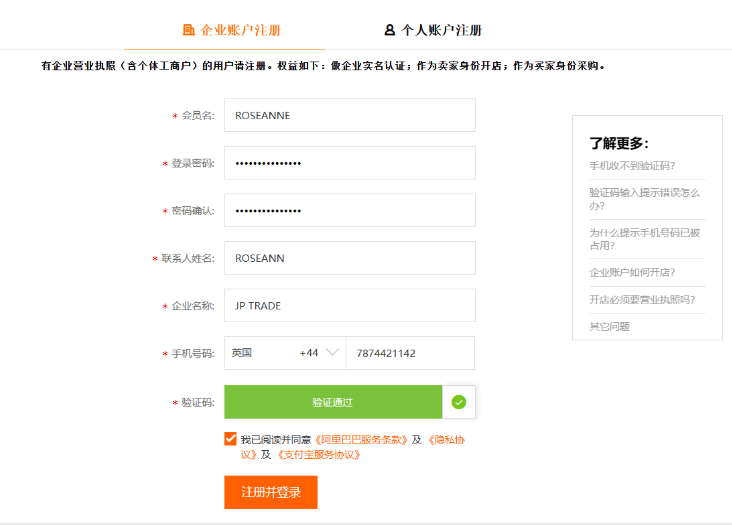This screenshot has width=732, height=525.
Task: Focus the 会员名 field containing ROSEANNE
Action: 350,115
